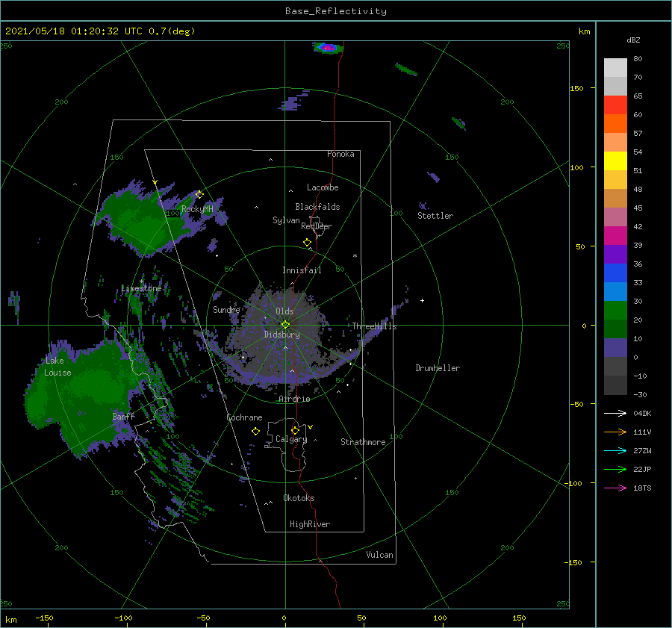This screenshot has height=628, width=672.
Task: Click the Airdrie city label
Action: [294, 399]
